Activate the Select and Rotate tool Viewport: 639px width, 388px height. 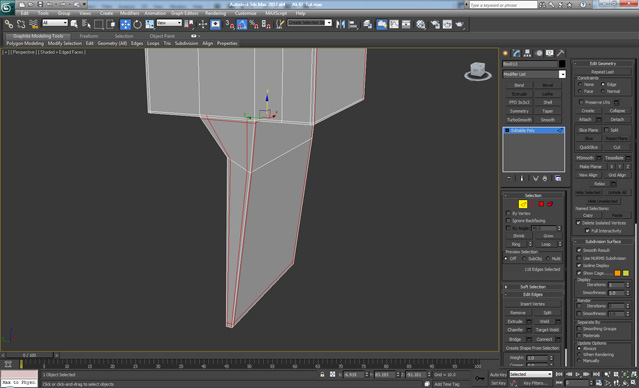coord(137,24)
